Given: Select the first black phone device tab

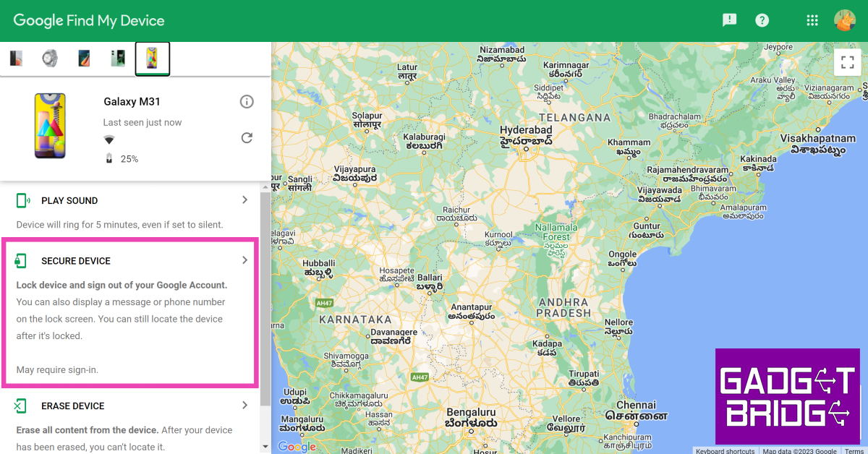Looking at the screenshot, I should pyautogui.click(x=16, y=59).
